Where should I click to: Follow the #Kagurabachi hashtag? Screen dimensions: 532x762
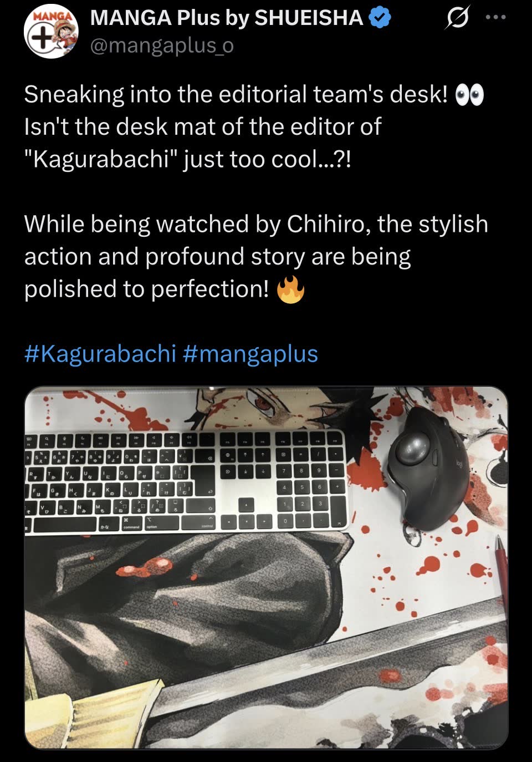[x=100, y=353]
